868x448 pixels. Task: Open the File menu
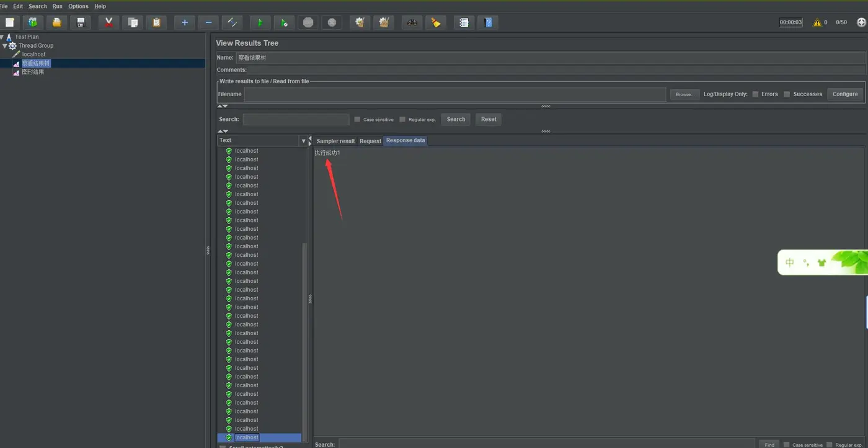coord(3,6)
